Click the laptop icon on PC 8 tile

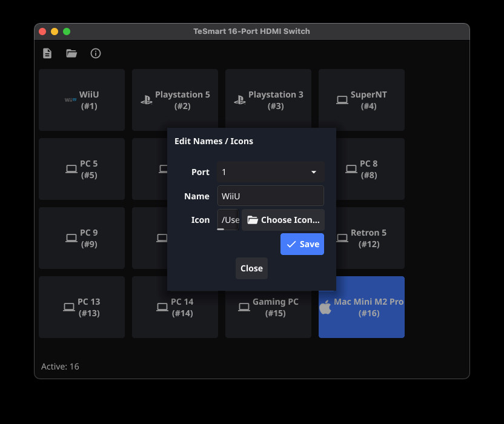click(x=351, y=169)
